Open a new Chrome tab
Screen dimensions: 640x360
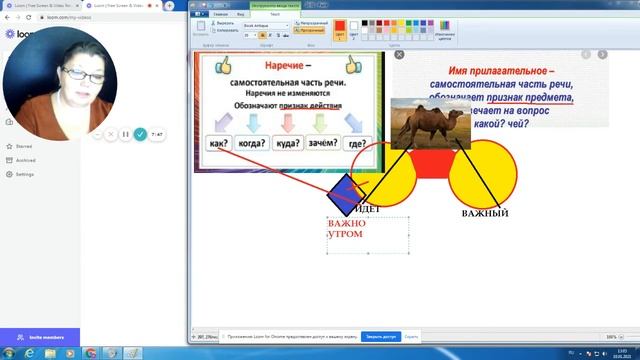pyautogui.click(x=169, y=6)
